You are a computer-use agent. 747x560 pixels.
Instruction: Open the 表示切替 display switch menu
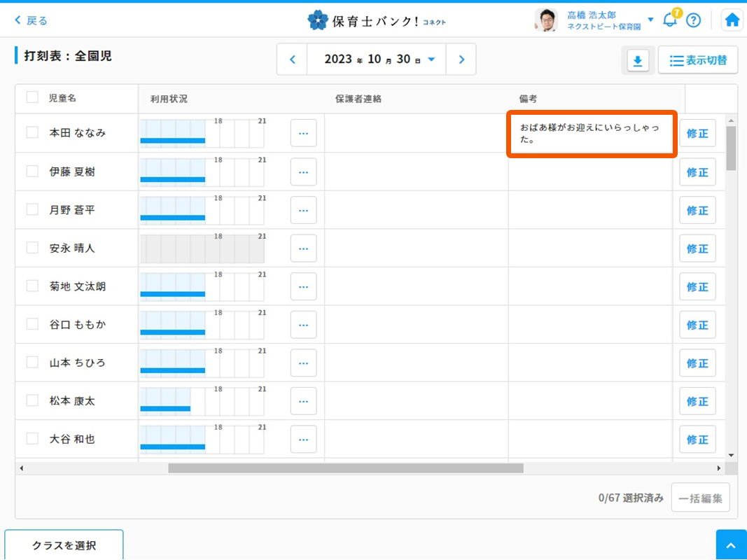point(698,61)
